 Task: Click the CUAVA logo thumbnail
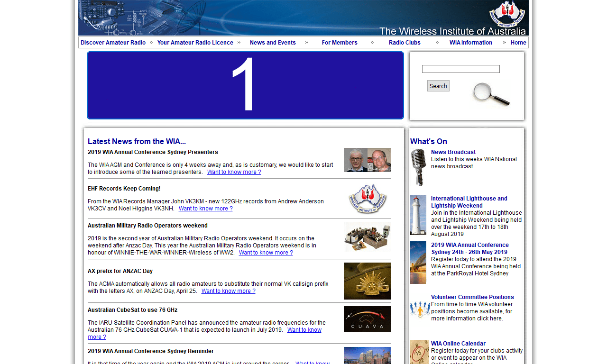(368, 319)
